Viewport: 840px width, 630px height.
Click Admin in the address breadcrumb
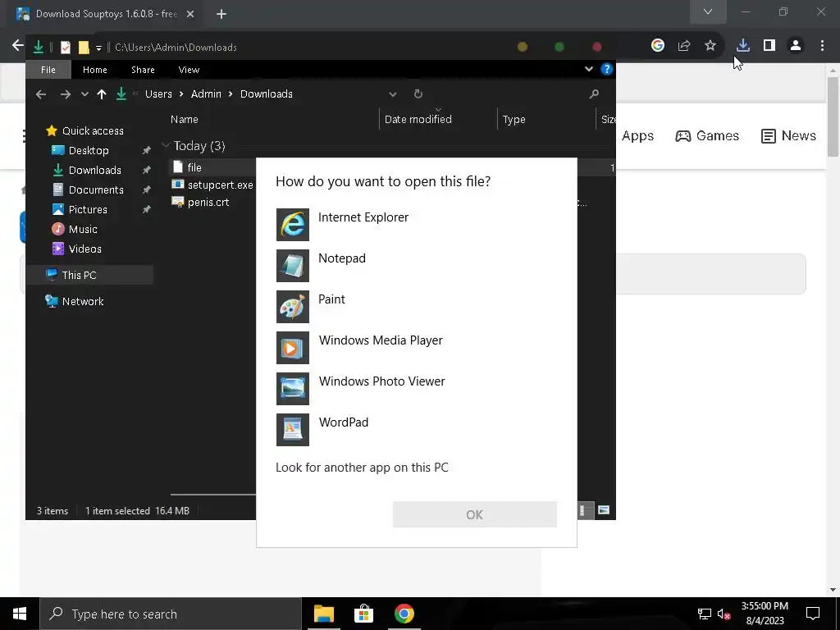tap(206, 94)
